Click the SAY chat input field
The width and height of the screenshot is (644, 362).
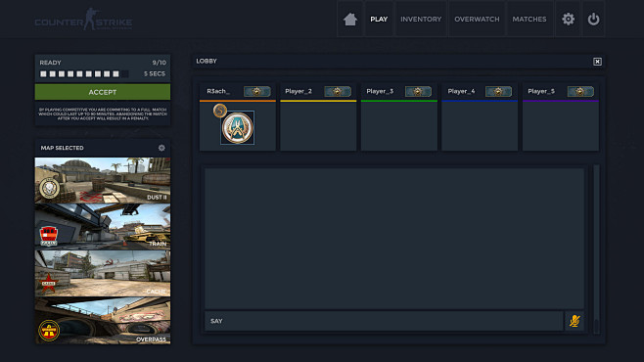click(x=384, y=321)
